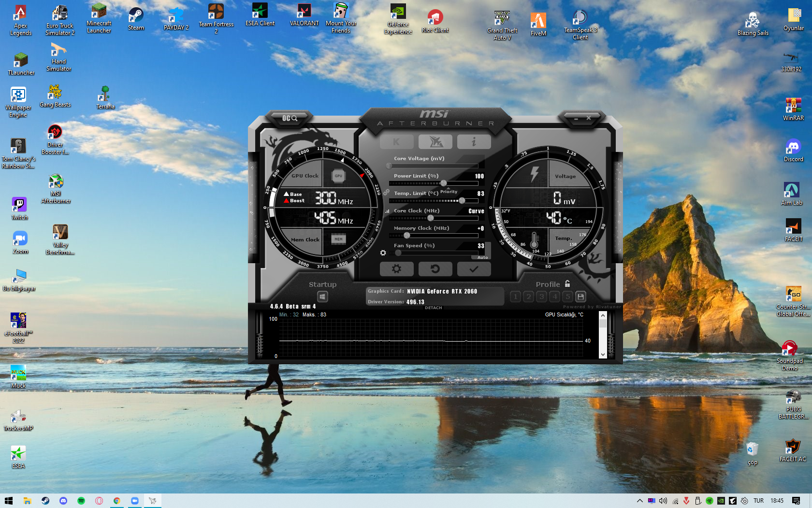Click the çöp recycle bin icon

click(x=752, y=453)
